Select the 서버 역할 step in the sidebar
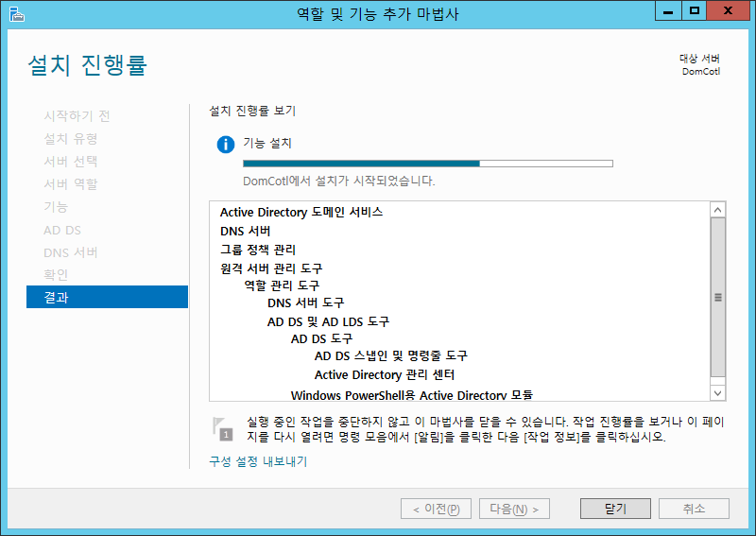 (70, 183)
